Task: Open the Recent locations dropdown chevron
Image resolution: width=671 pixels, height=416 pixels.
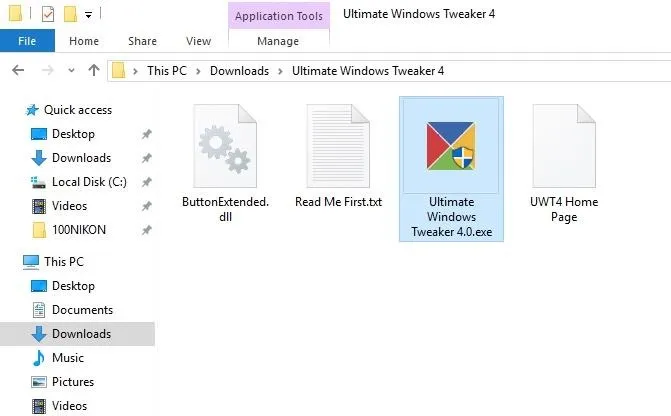Action: tap(71, 71)
